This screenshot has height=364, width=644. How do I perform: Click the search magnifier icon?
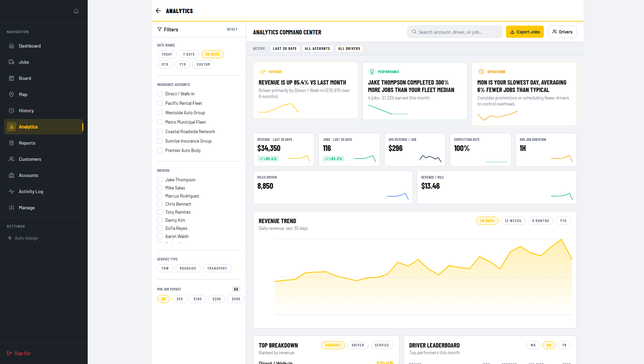coord(414,32)
